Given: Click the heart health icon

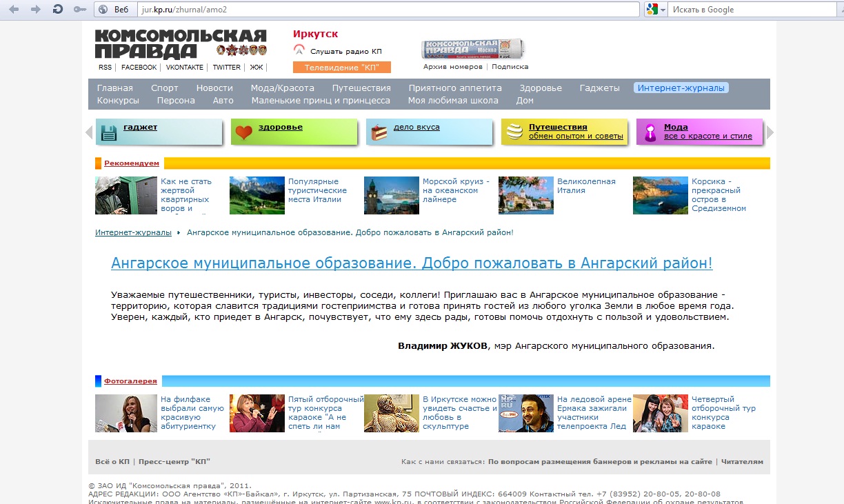Looking at the screenshot, I should point(243,132).
